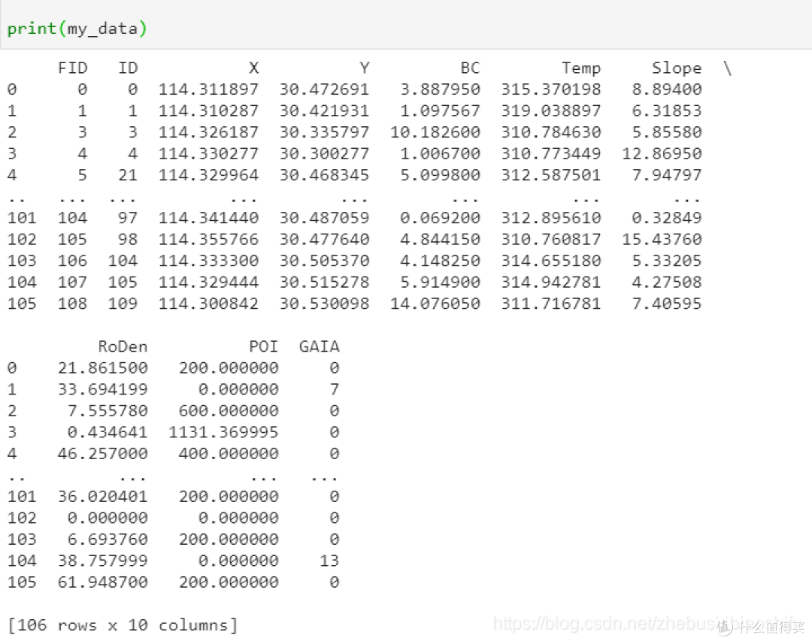This screenshot has width=812, height=644.
Task: Click the GAIA value 13
Action: (x=329, y=561)
